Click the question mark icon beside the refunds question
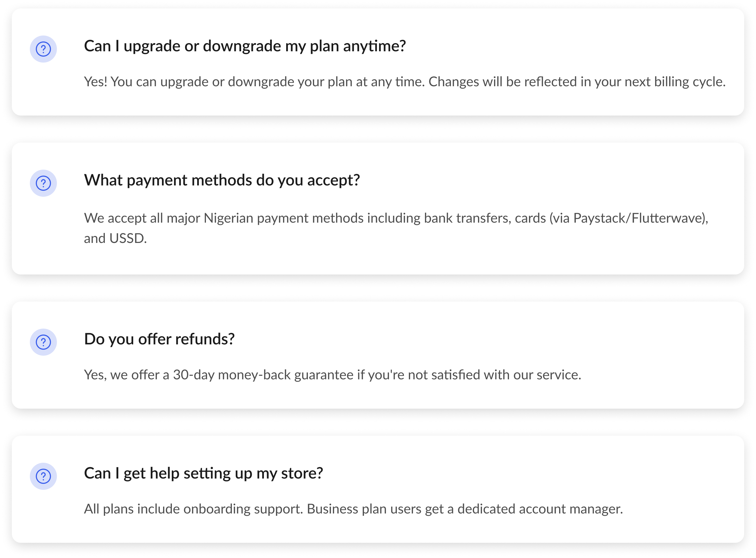Image resolution: width=756 pixels, height=558 pixels. click(x=43, y=342)
